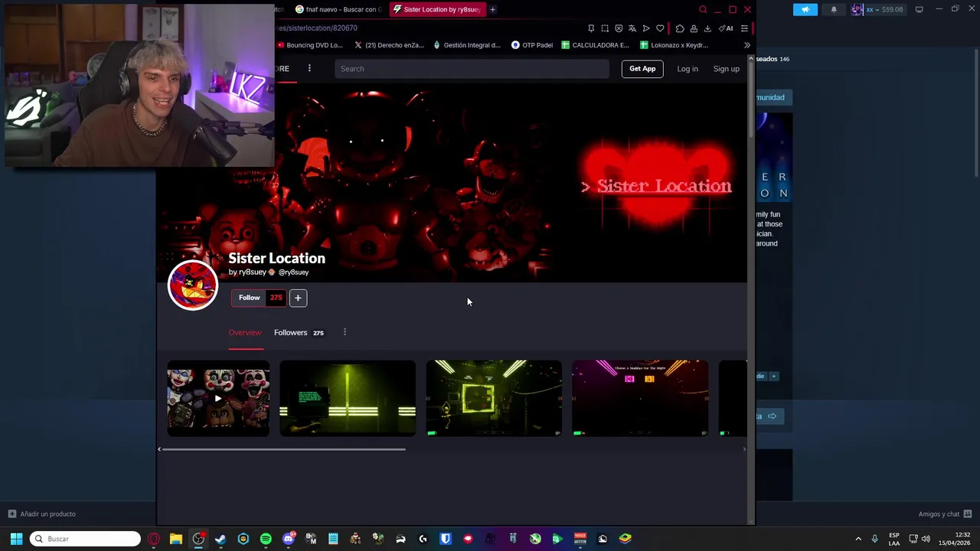The height and width of the screenshot is (551, 980).
Task: Open the Gestión Integral bookmark
Action: click(x=467, y=45)
